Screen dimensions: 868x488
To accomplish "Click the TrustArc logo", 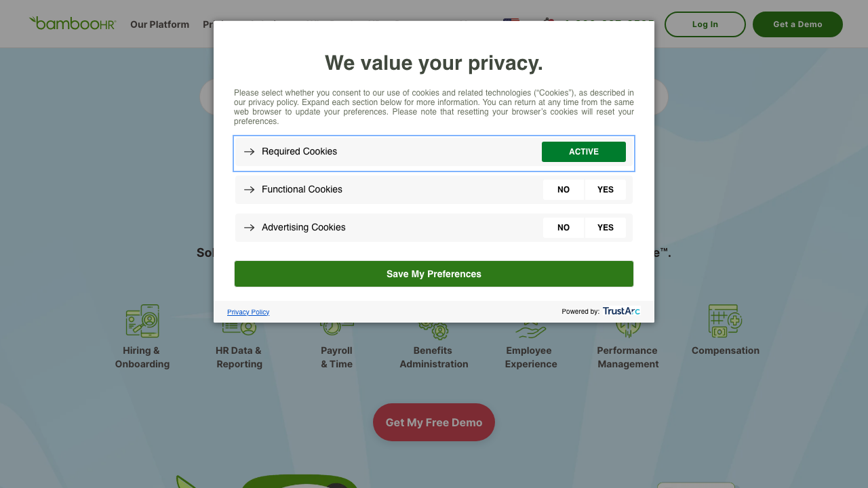I will point(621,311).
